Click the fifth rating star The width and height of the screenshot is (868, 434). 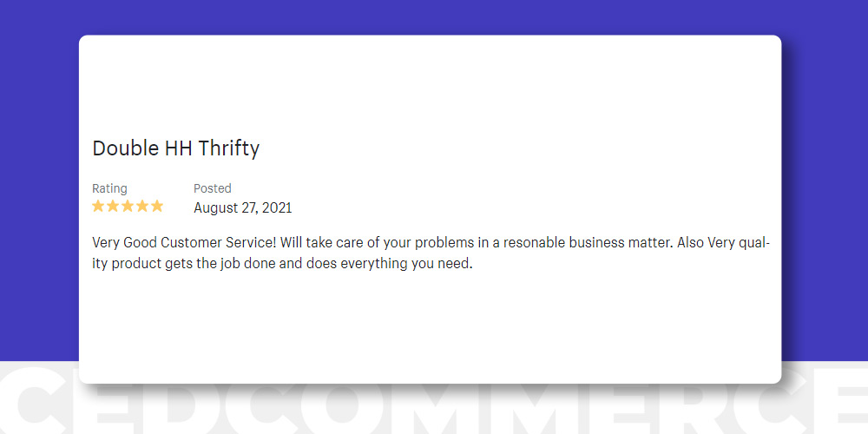tap(157, 207)
